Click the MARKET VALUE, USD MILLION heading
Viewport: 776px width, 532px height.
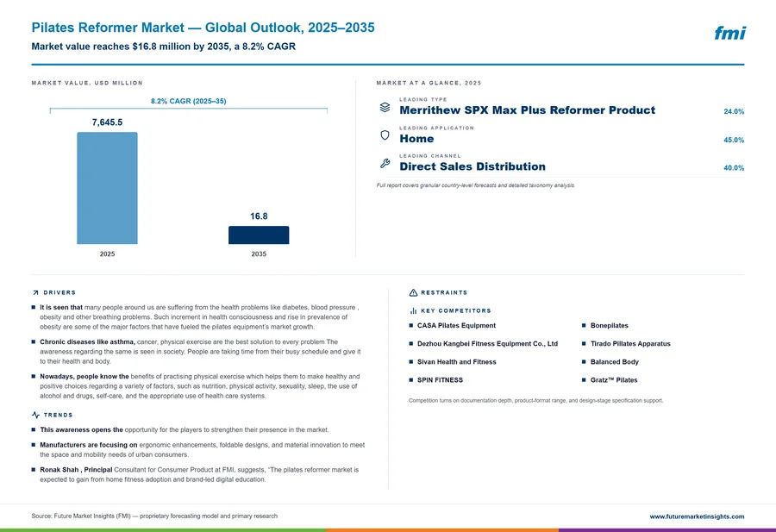click(x=87, y=83)
